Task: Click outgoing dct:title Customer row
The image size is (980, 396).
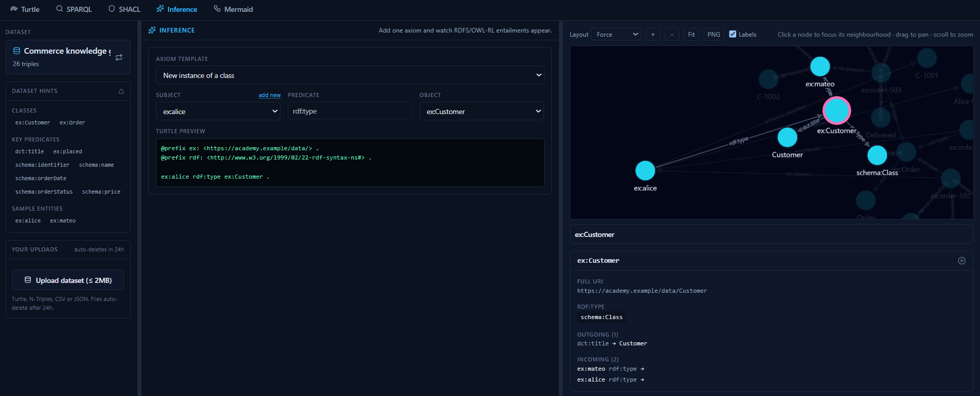Action: point(612,344)
